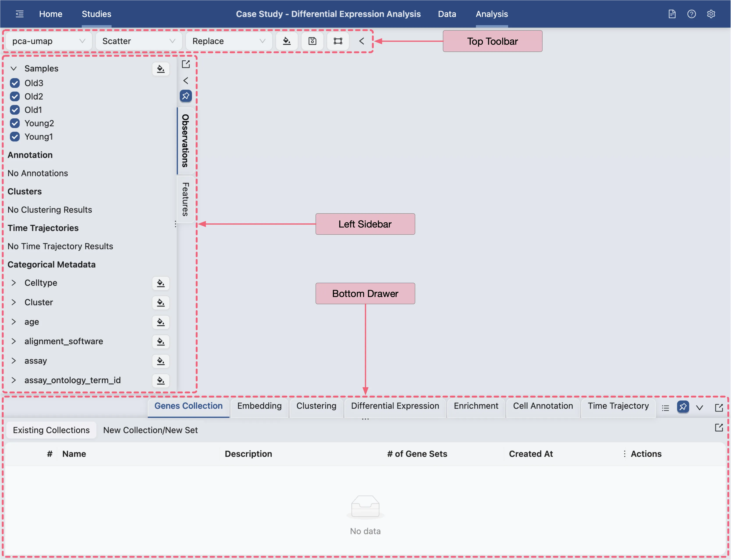Switch to the Differential Expression tab
This screenshot has height=560, width=731.
pos(395,406)
